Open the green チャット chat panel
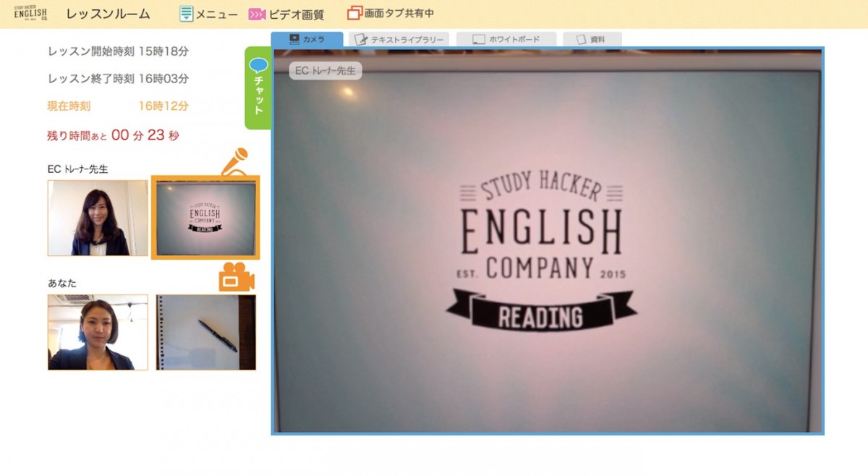Viewport: 868px width, 476px height. click(258, 88)
